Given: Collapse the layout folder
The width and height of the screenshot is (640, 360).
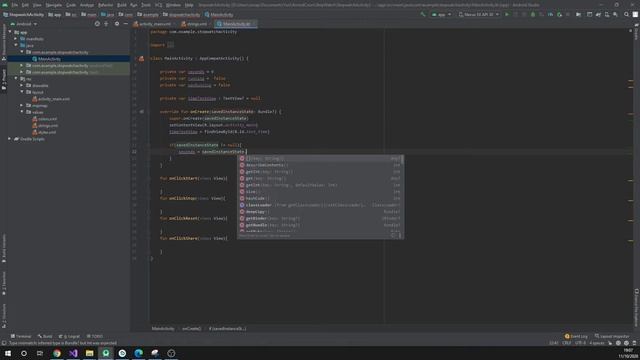Looking at the screenshot, I should [x=22, y=92].
